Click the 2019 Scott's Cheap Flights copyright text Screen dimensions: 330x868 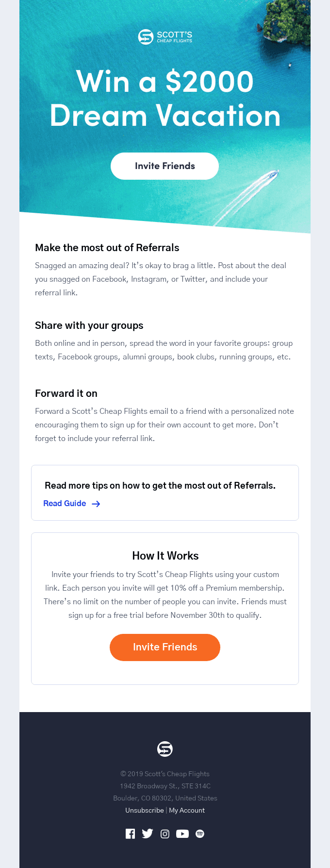165,774
